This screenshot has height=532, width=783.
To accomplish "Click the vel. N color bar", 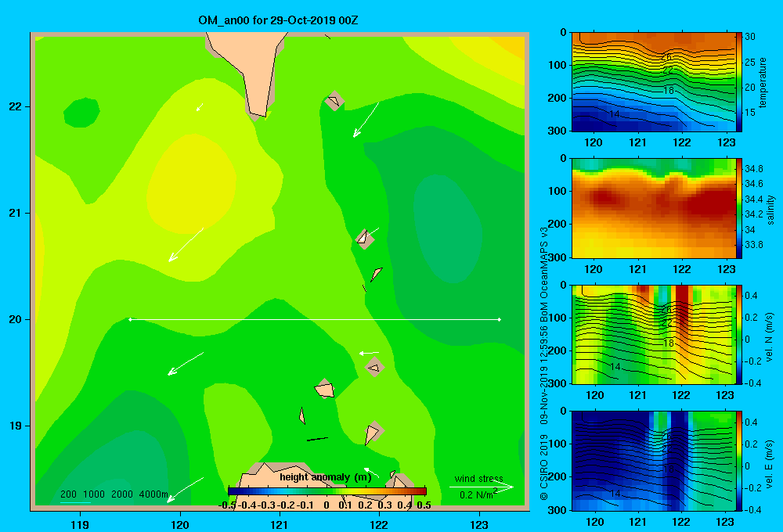I will click(739, 334).
